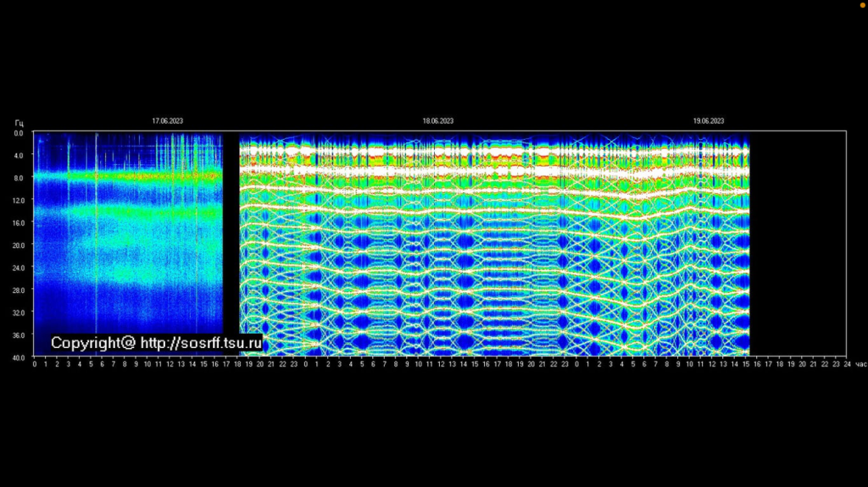
Task: Click the 28.0 Hz frequency axis tick
Action: pos(19,290)
